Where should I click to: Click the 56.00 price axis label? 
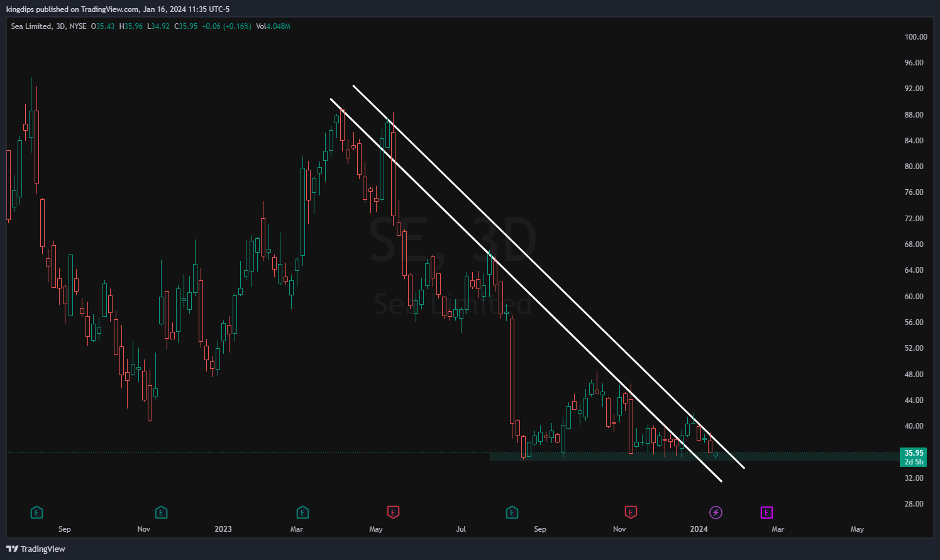tap(914, 322)
